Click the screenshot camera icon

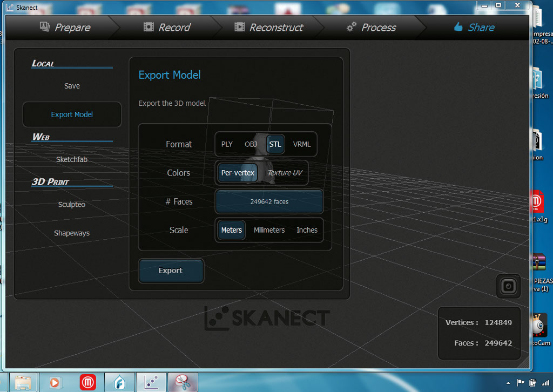(508, 286)
